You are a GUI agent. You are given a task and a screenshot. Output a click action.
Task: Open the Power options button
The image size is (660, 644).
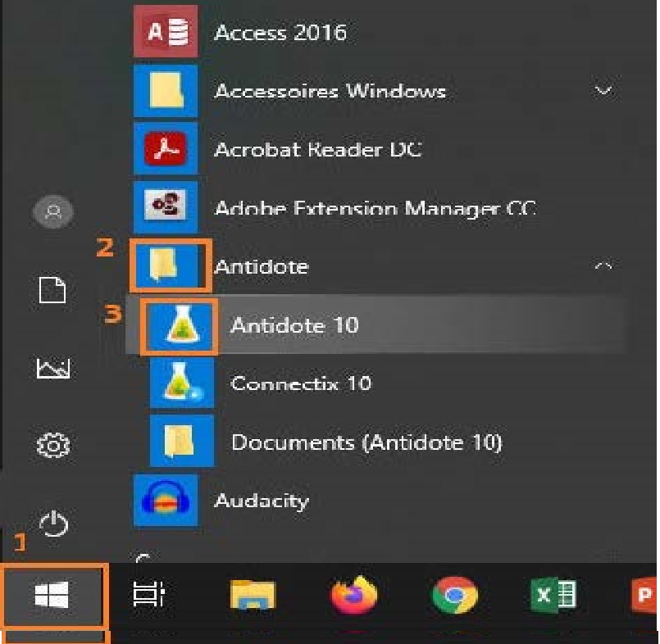point(53,524)
